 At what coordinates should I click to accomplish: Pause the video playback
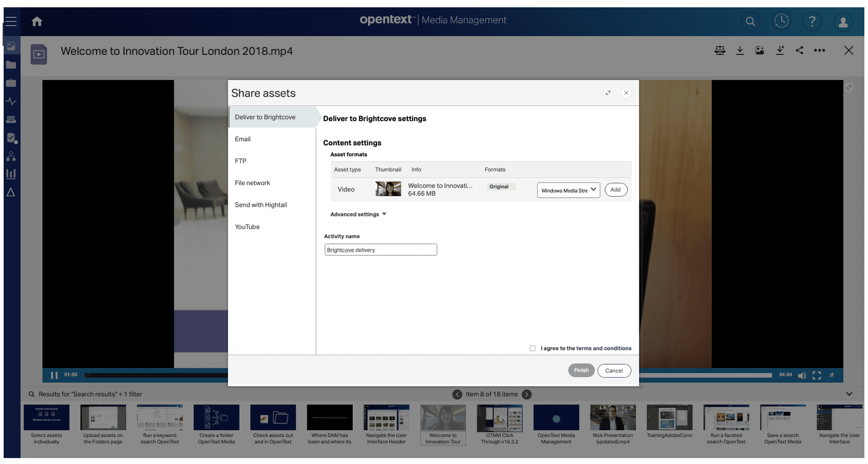point(54,375)
